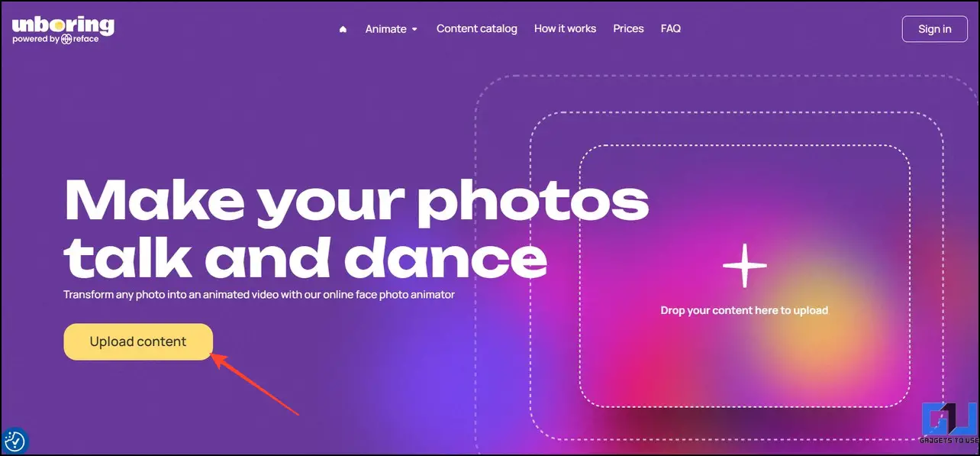Click "Drop your content here to upload" text
This screenshot has width=980, height=456.
[744, 311]
